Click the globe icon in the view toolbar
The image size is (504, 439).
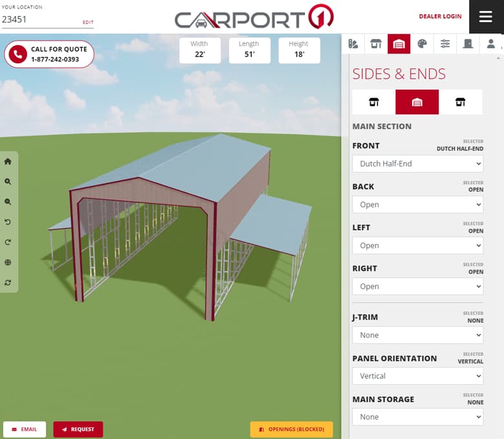point(8,263)
